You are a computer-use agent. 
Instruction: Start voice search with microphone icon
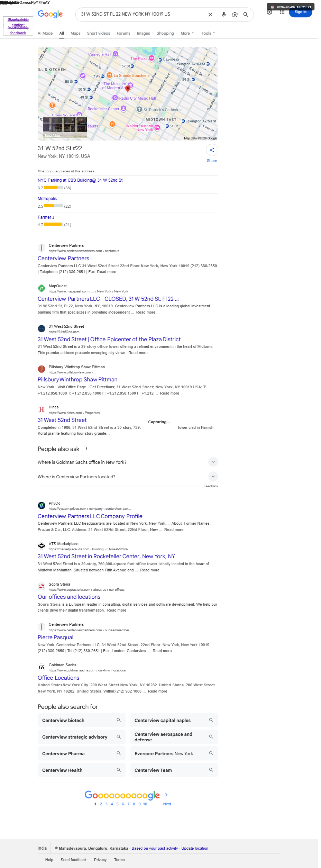(x=224, y=15)
